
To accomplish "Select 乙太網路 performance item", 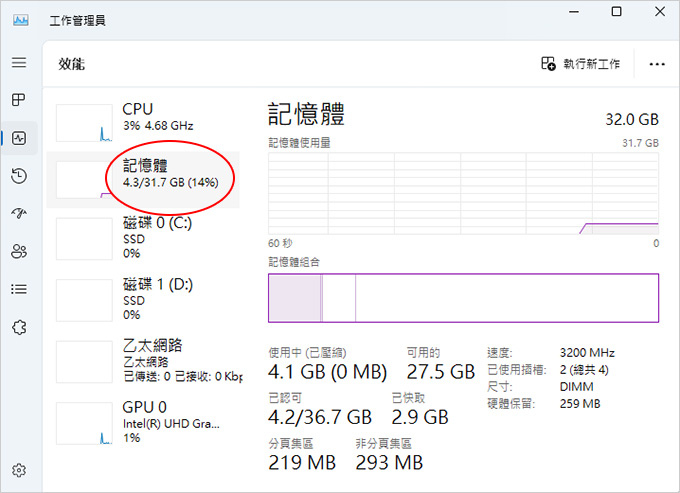I will pos(143,361).
